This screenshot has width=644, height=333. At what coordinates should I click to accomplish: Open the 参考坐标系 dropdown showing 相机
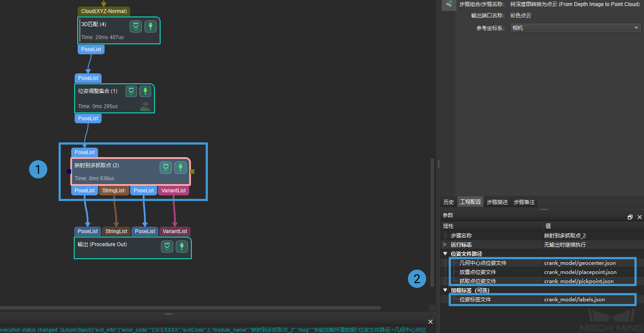pos(576,28)
